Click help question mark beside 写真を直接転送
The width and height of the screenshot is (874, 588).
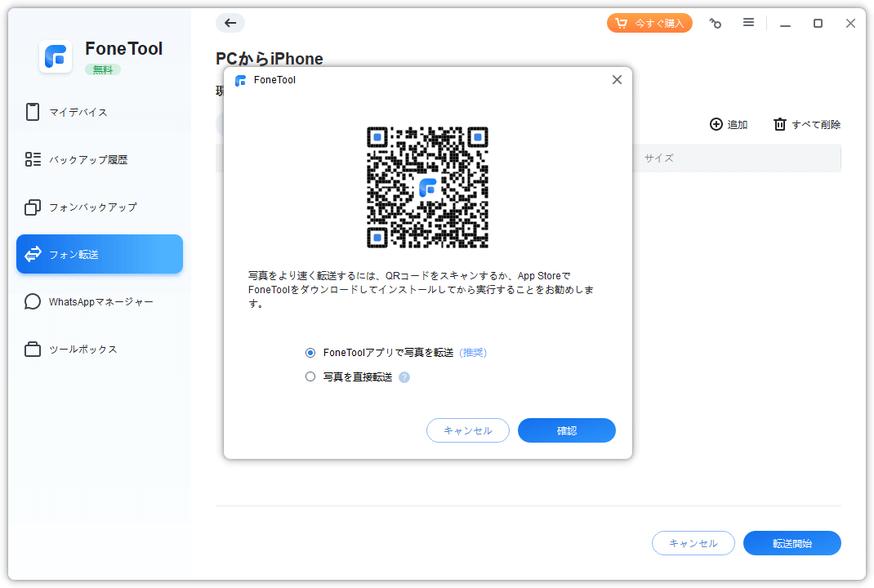[x=404, y=377]
